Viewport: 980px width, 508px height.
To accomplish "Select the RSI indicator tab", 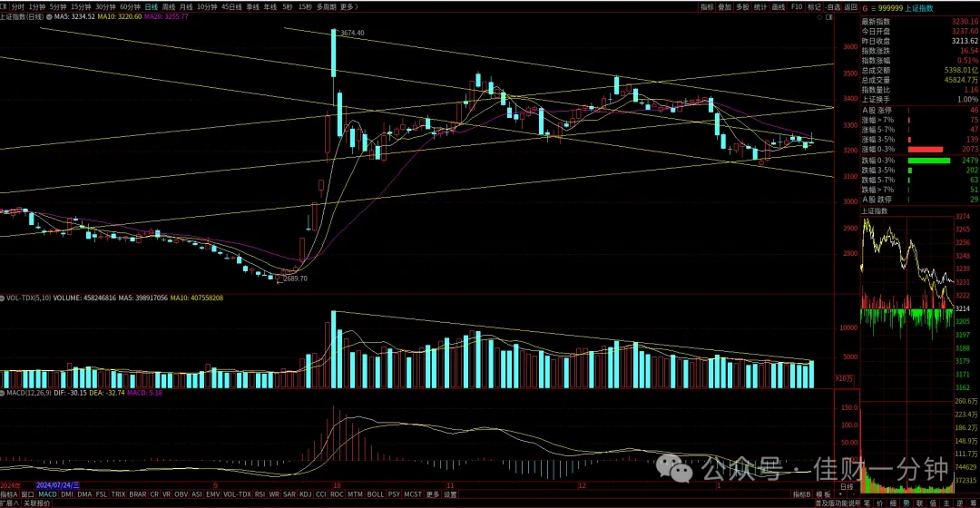I will pyautogui.click(x=260, y=494).
